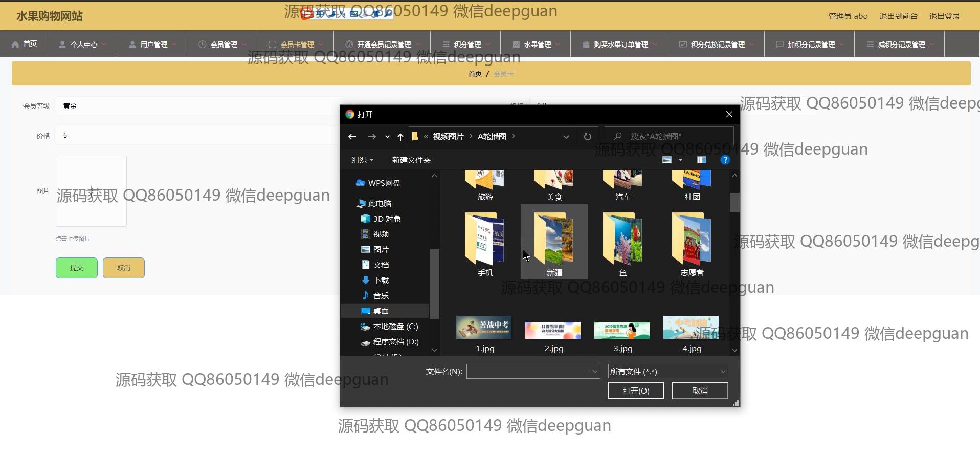This screenshot has height=475, width=980.
Task: Expand the address bar history dropdown
Action: pos(566,137)
